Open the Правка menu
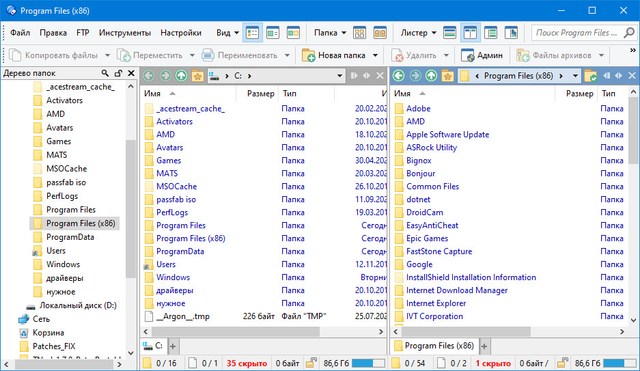This screenshot has width=640, height=371. point(53,33)
